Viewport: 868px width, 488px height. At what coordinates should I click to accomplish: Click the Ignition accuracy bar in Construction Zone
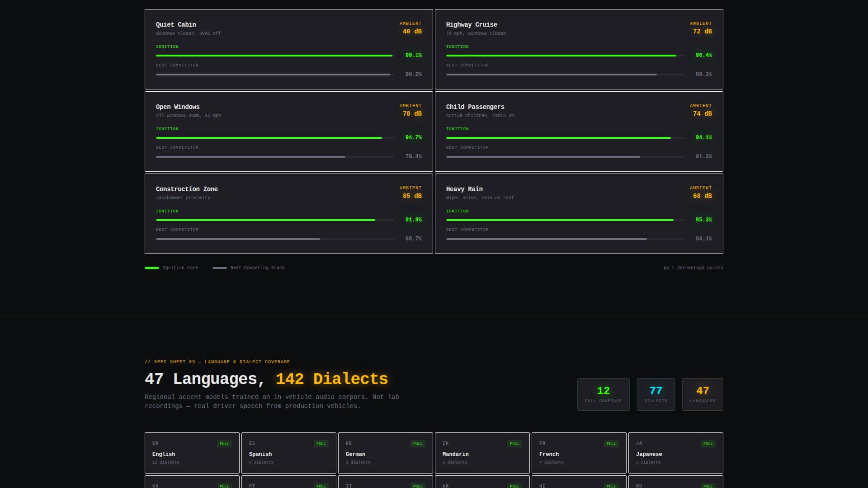pos(275,220)
